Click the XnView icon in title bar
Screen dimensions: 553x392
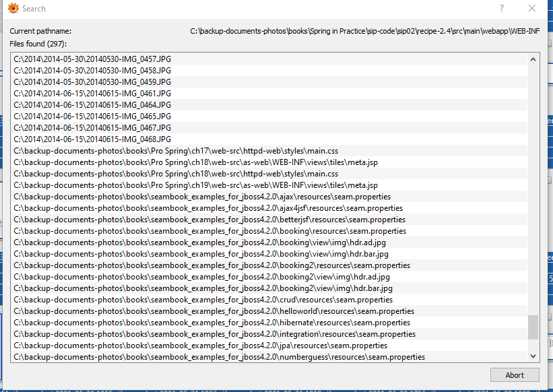pos(13,8)
